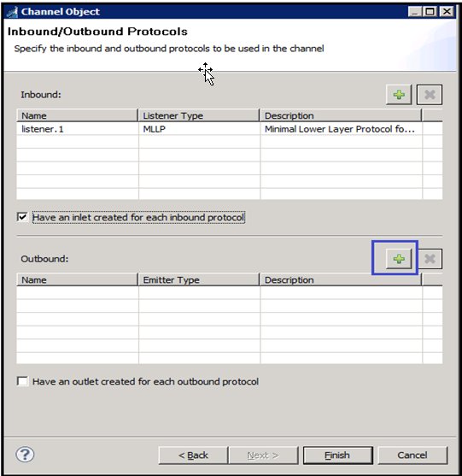Add a new outbound protocol
Image resolution: width=462 pixels, height=476 pixels.
399,259
